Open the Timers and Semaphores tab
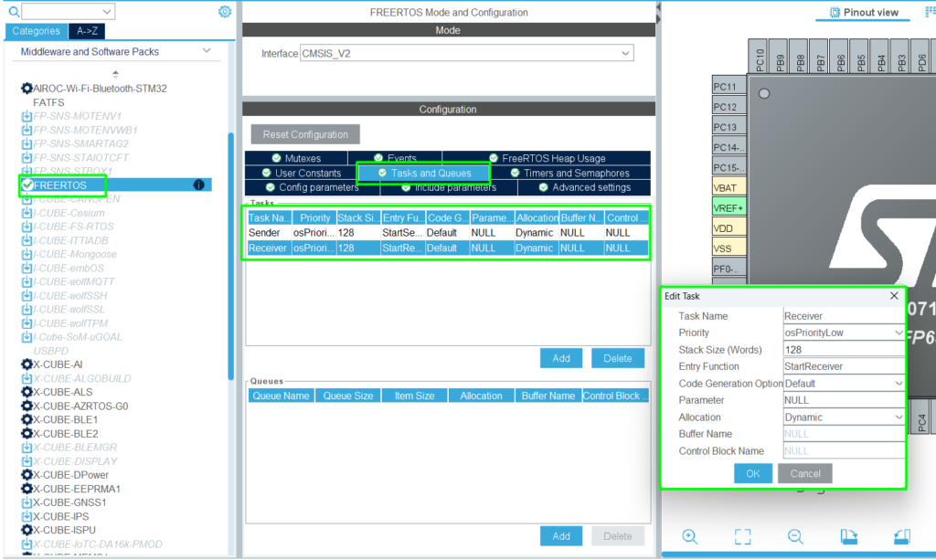 (x=569, y=173)
